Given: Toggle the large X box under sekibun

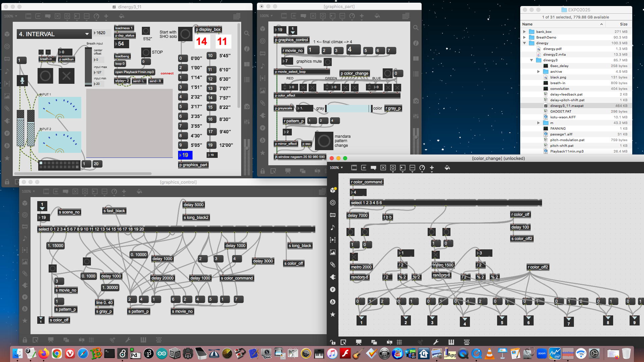Looking at the screenshot, I should click(x=66, y=76).
